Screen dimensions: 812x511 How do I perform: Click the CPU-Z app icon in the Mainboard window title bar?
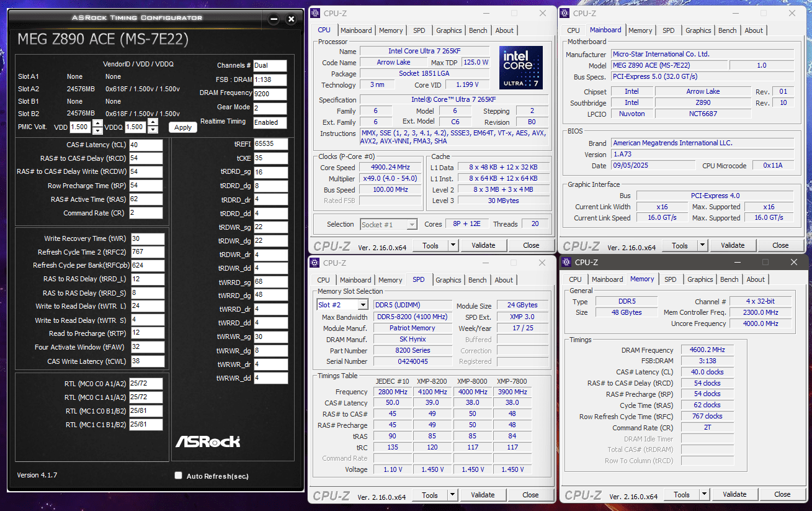565,13
